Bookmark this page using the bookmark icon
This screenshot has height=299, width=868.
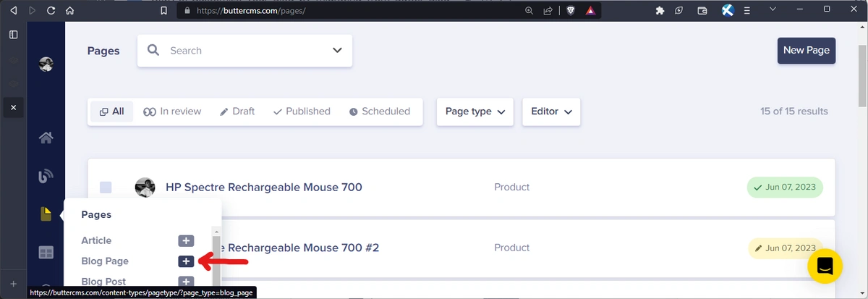pyautogui.click(x=164, y=11)
